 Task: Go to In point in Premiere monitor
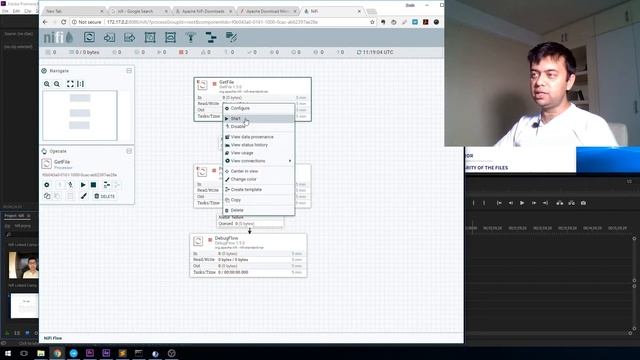499,203
